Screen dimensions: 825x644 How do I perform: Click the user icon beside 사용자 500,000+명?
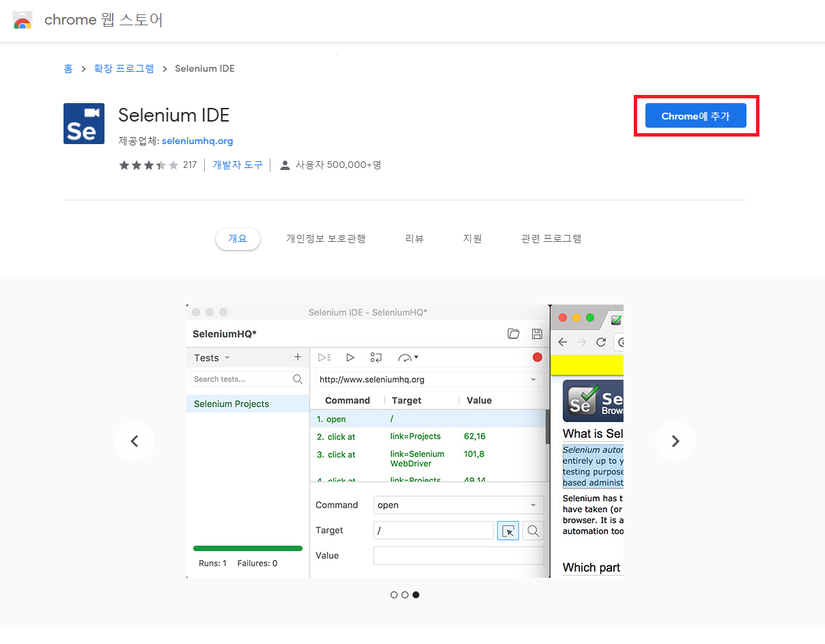coord(285,165)
